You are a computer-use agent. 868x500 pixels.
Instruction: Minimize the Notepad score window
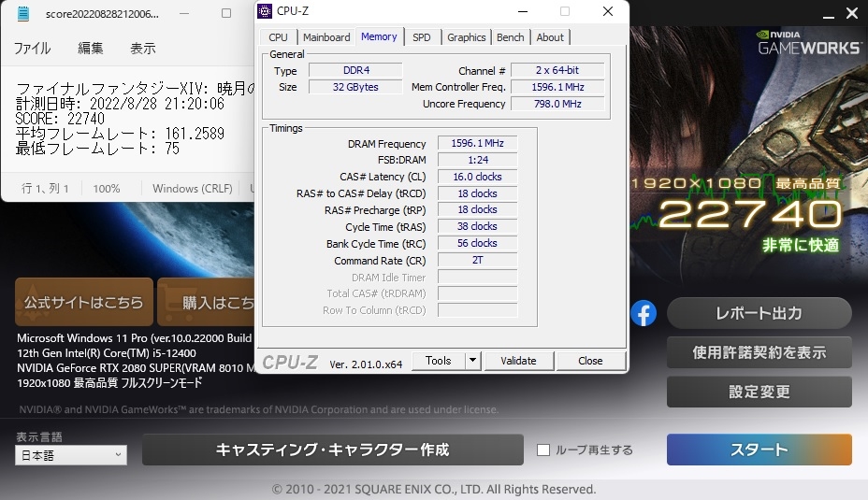coord(184,13)
